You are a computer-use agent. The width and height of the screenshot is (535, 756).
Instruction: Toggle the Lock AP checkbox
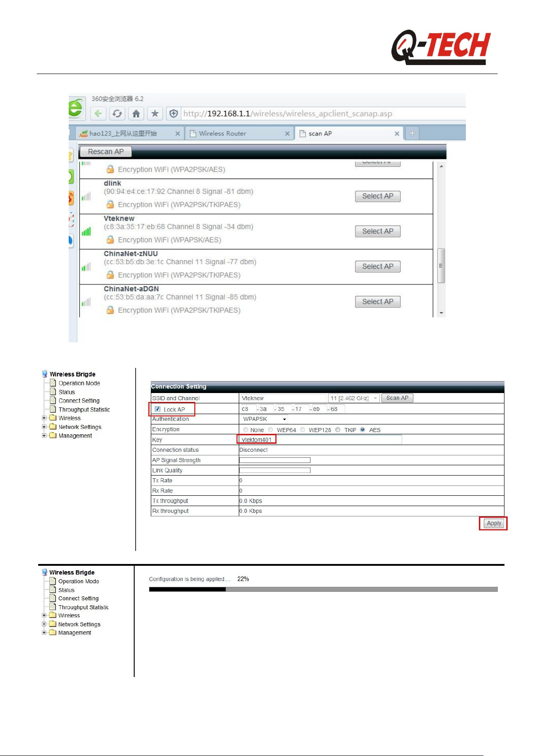[x=158, y=409]
